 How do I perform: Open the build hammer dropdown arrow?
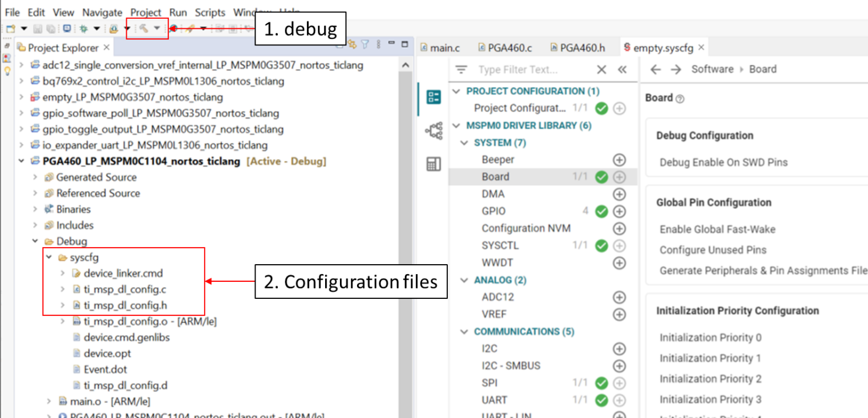(156, 28)
